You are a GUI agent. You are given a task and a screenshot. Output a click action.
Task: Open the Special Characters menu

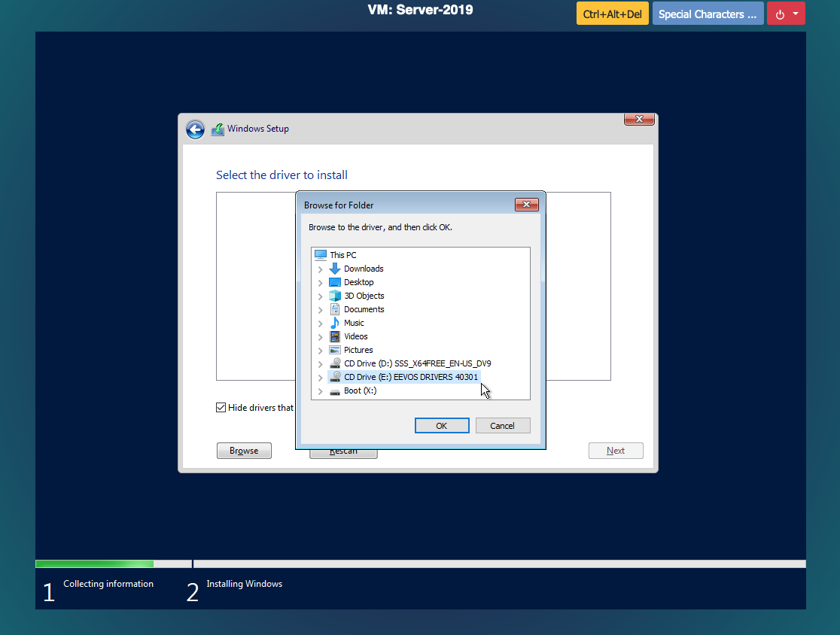[708, 14]
